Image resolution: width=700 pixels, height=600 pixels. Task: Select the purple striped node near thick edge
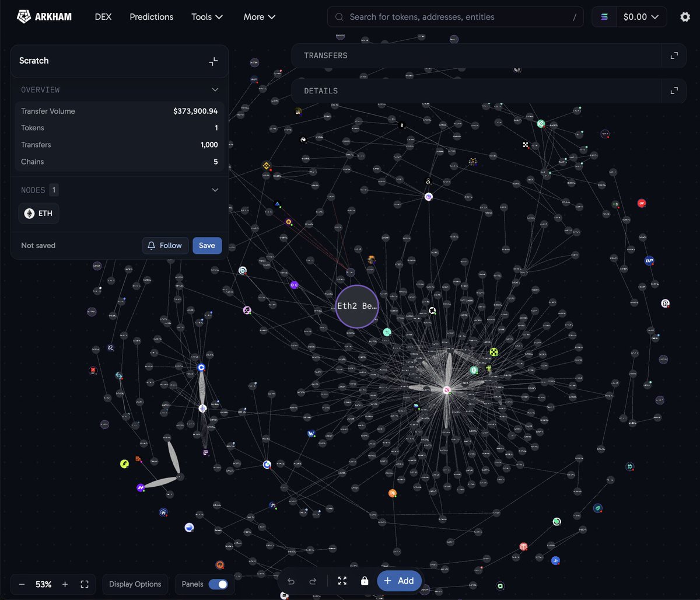141,487
